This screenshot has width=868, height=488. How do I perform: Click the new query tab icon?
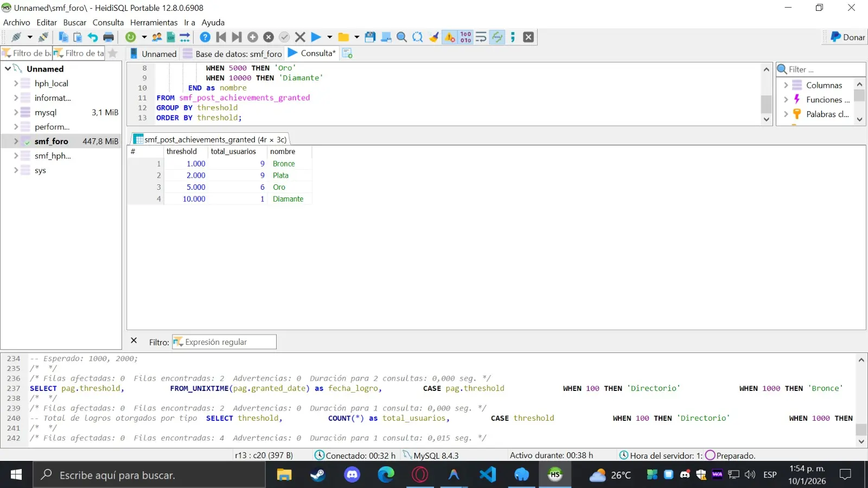pyautogui.click(x=347, y=53)
